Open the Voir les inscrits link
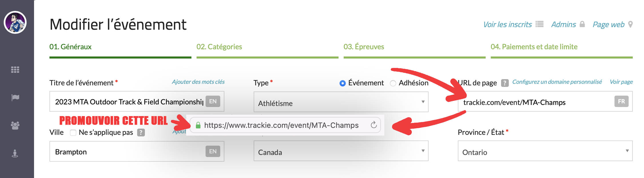Screen dimensions: 644x178 point(507,25)
